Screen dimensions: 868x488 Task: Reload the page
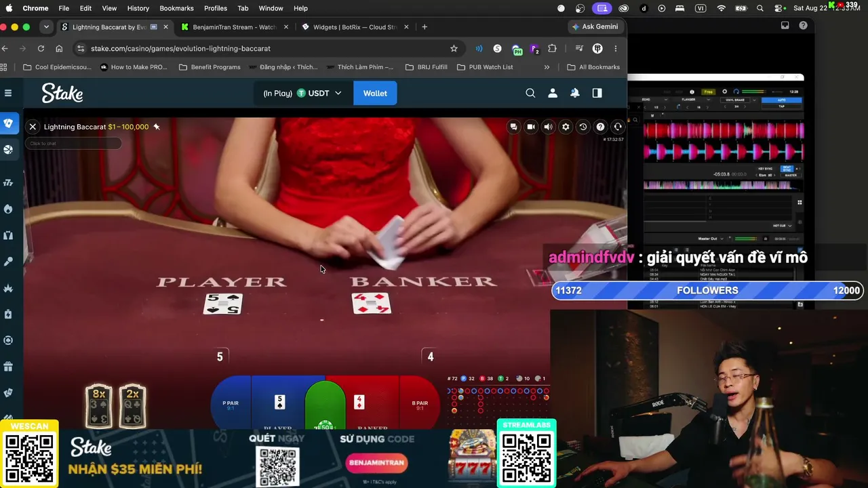pyautogui.click(x=41, y=49)
